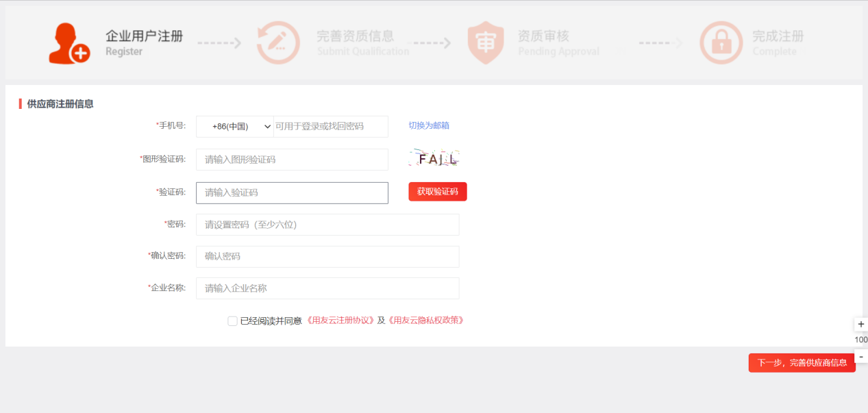Viewport: 868px width, 413px height.
Task: Click the minus zoom-out icon
Action: click(x=861, y=356)
